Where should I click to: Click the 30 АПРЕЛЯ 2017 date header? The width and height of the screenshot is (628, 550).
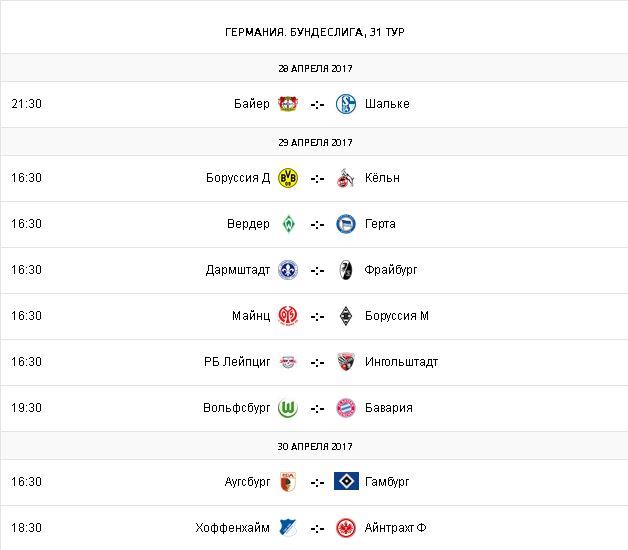[x=315, y=446]
